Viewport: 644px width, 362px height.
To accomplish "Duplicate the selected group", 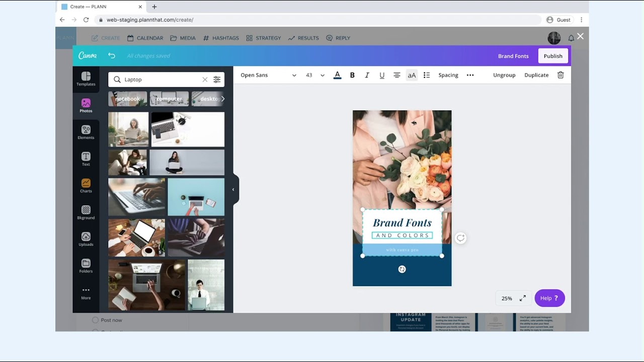I will 536,75.
